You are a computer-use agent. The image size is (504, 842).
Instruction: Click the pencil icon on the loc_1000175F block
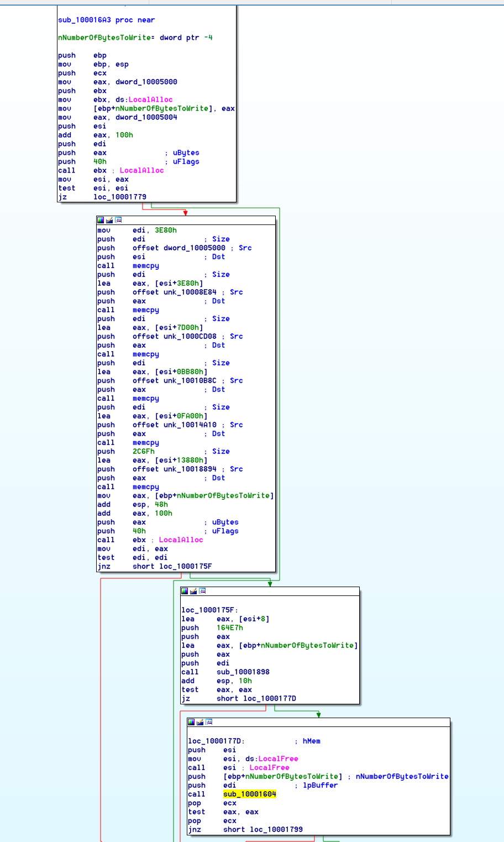click(193, 591)
